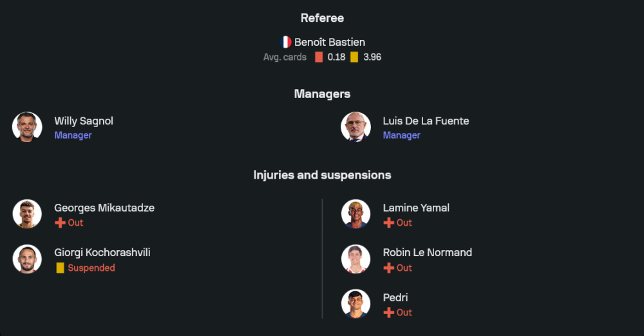The width and height of the screenshot is (644, 336).
Task: Click the injury cross icon under Robin Le Normand
Action: 388,268
